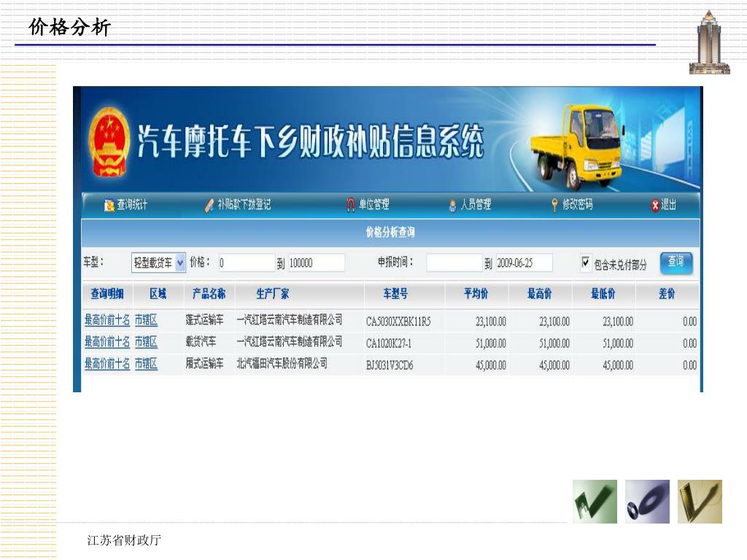Image resolution: width=747 pixels, height=560 pixels.
Task: Focus the maximum 价格 field showing 100000
Action: (317, 262)
